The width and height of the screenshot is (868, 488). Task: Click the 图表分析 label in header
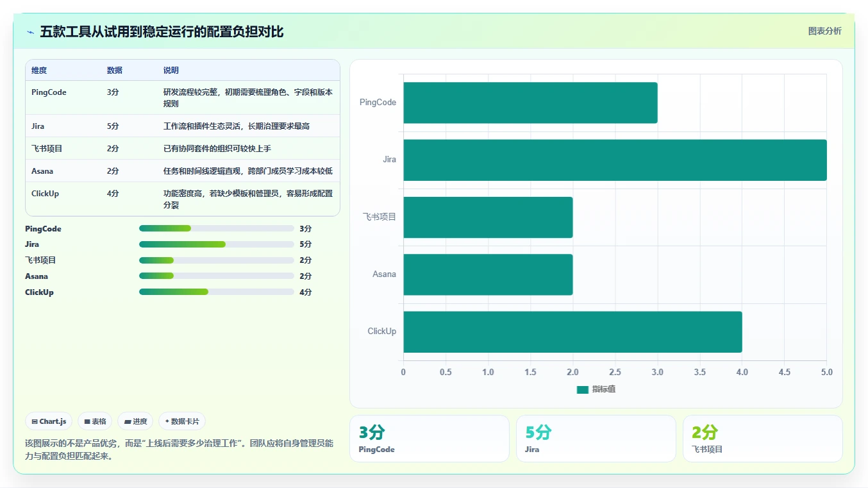824,31
